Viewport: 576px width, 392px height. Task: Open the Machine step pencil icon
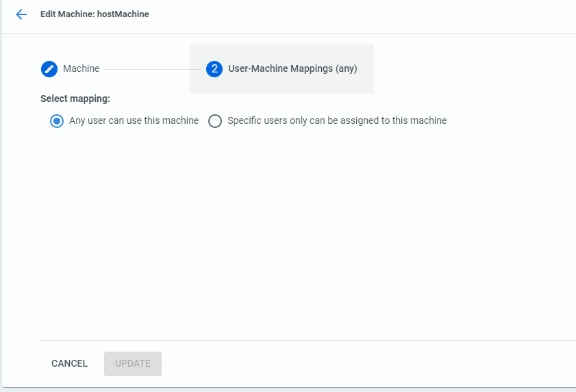point(49,69)
